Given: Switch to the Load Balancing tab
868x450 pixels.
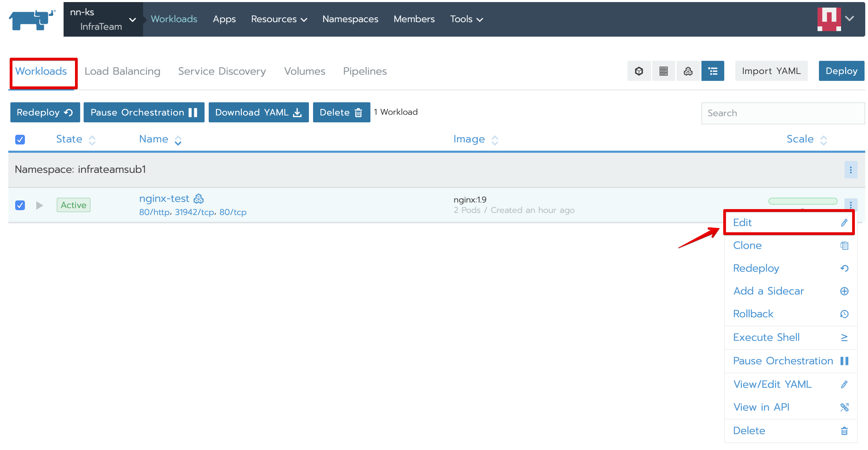Looking at the screenshot, I should tap(122, 71).
